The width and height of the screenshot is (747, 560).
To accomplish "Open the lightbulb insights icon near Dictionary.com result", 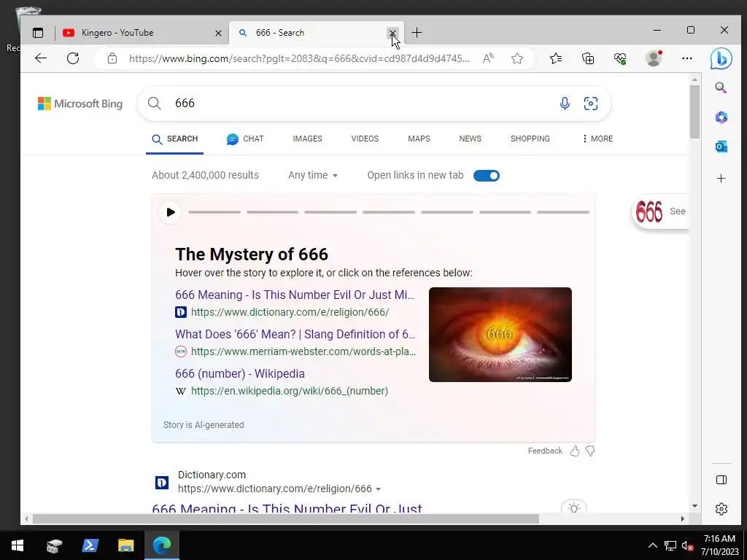I will [573, 507].
